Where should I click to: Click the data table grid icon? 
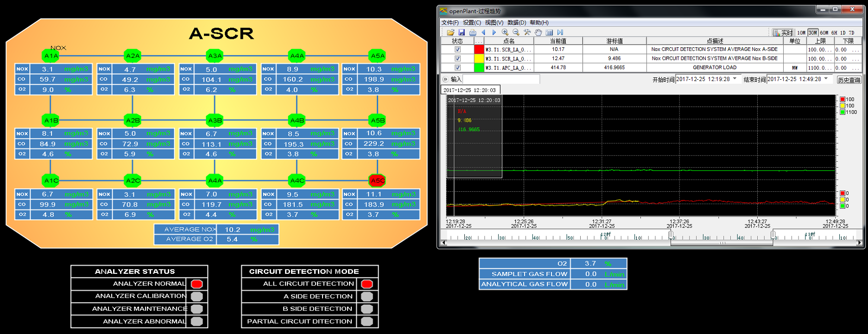549,32
